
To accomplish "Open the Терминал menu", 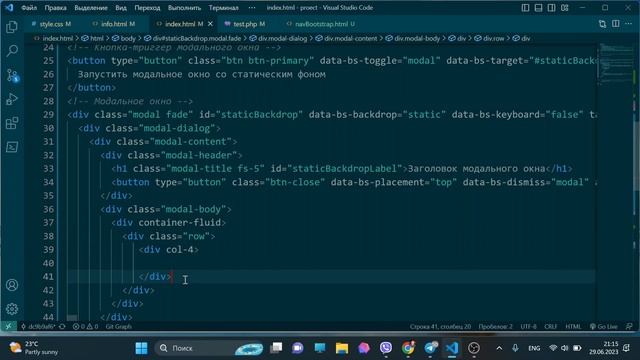I will tap(223, 8).
